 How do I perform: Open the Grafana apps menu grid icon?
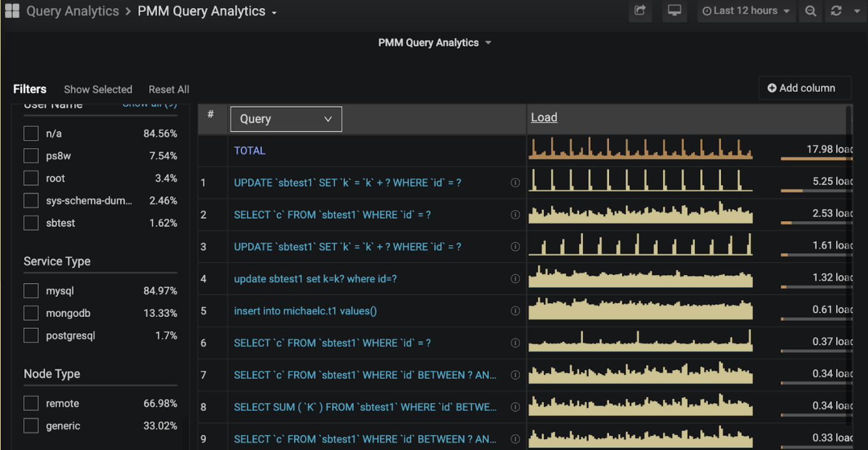[x=12, y=11]
